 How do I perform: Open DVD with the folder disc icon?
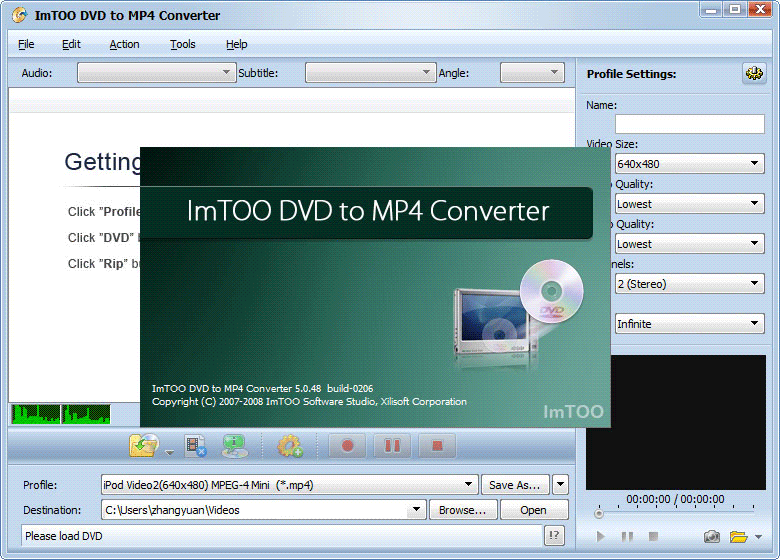144,445
